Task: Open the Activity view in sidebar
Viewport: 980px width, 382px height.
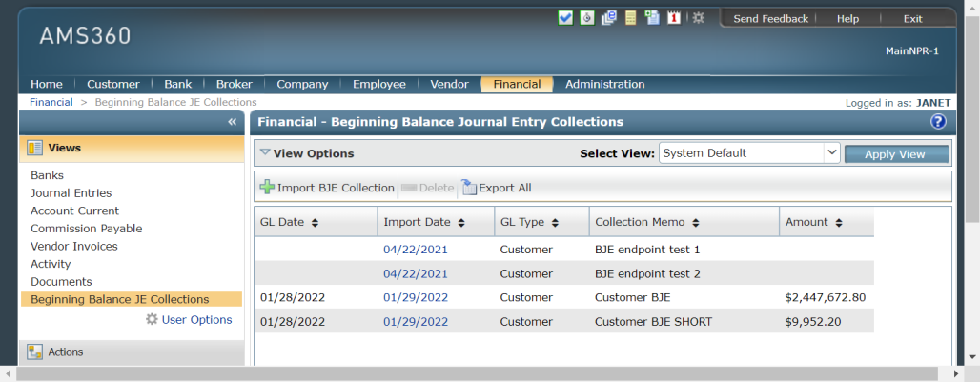Action: point(51,264)
